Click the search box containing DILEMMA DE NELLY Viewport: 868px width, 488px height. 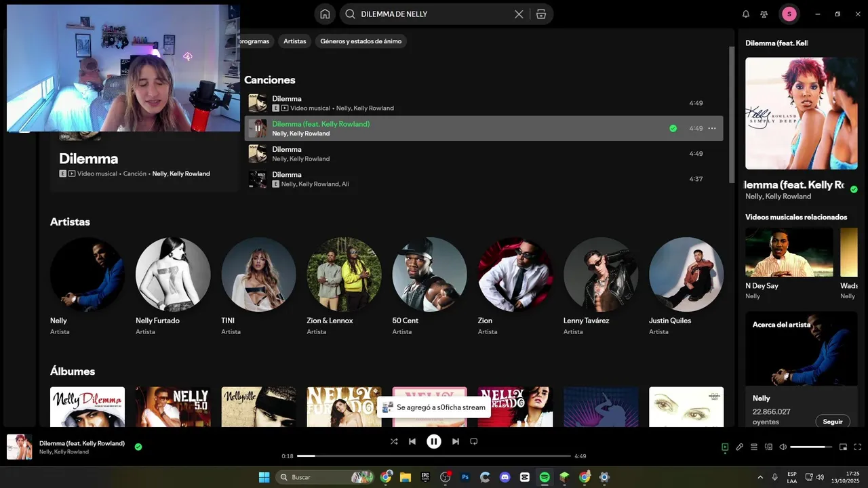(446, 14)
